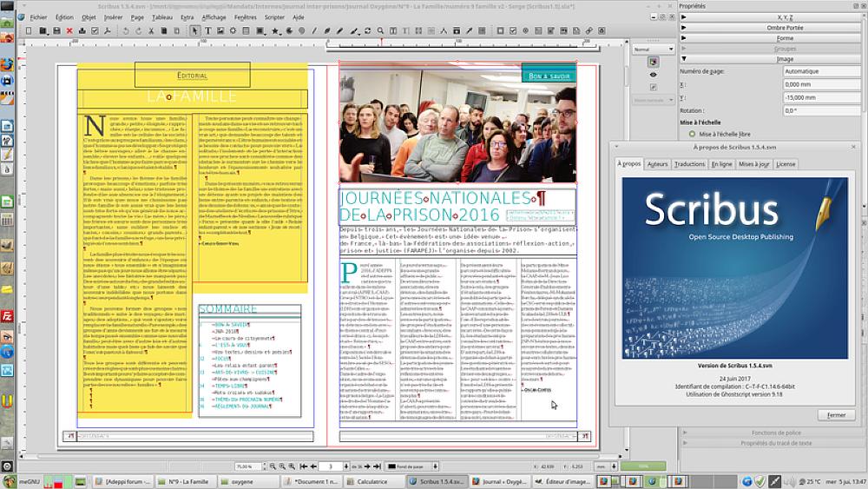Open the Scripter menu

274,17
